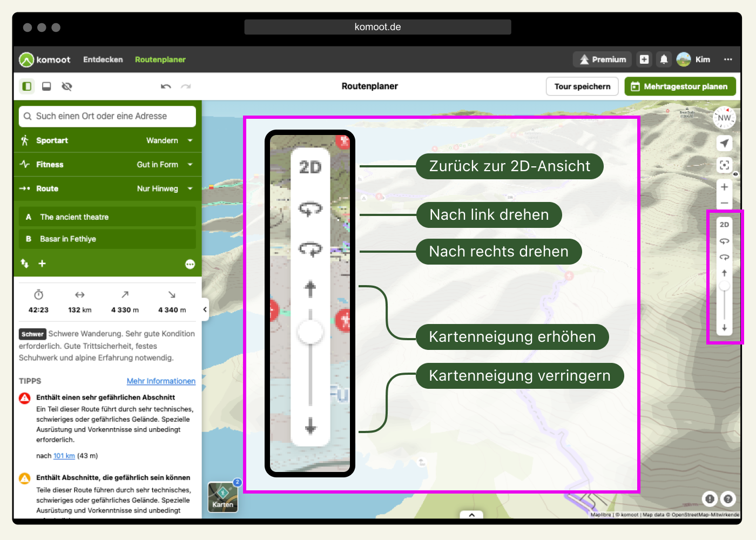The width and height of the screenshot is (756, 540).
Task: Click the orange caution warning icon
Action: pyautogui.click(x=25, y=478)
